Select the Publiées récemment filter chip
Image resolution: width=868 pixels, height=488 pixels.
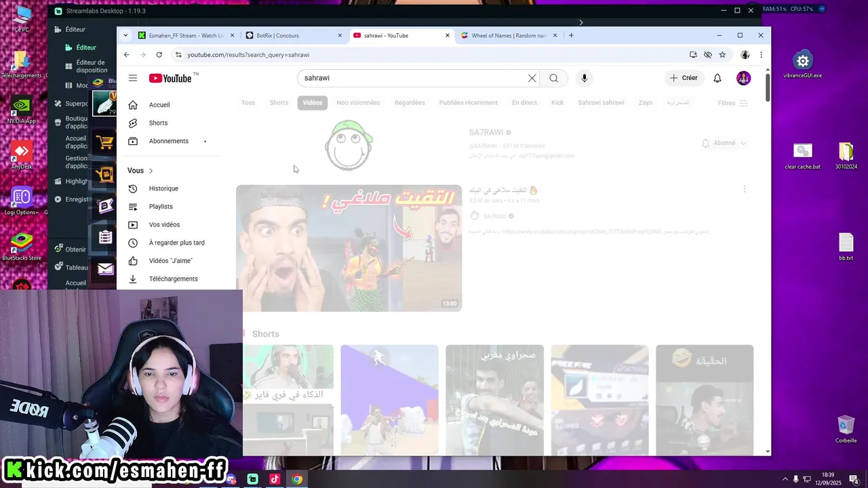coord(469,103)
